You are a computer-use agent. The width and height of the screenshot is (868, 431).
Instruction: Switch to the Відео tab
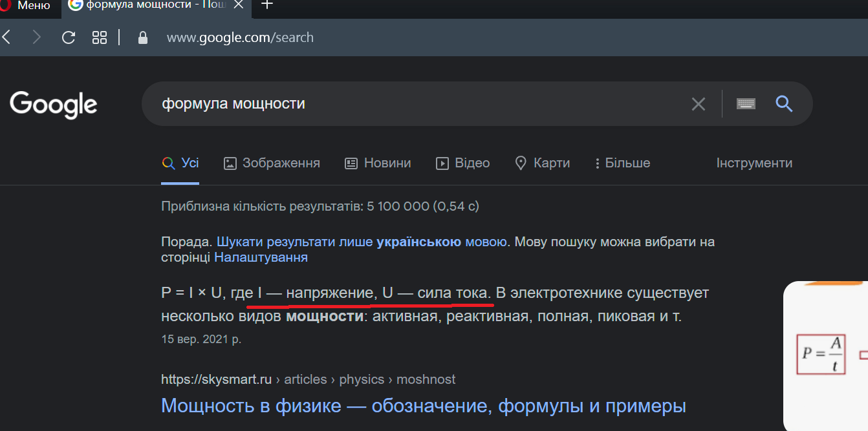(463, 163)
